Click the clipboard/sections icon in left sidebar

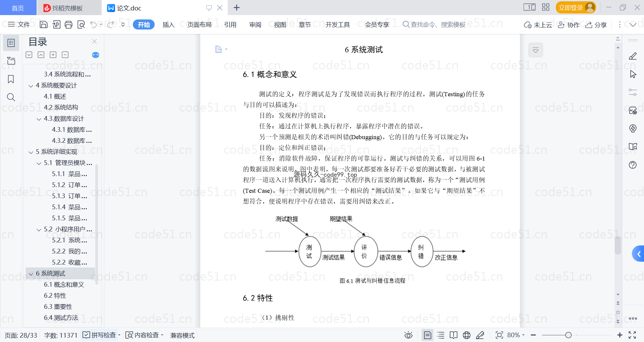(11, 61)
